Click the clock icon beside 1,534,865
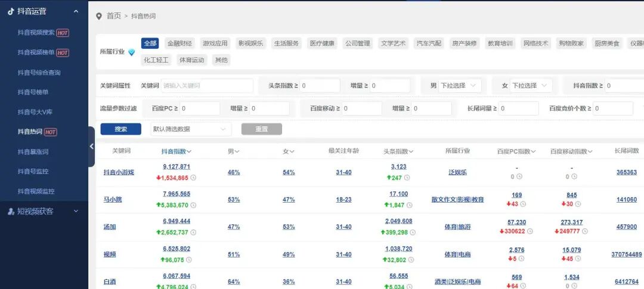The width and height of the screenshot is (644, 289). click(193, 178)
